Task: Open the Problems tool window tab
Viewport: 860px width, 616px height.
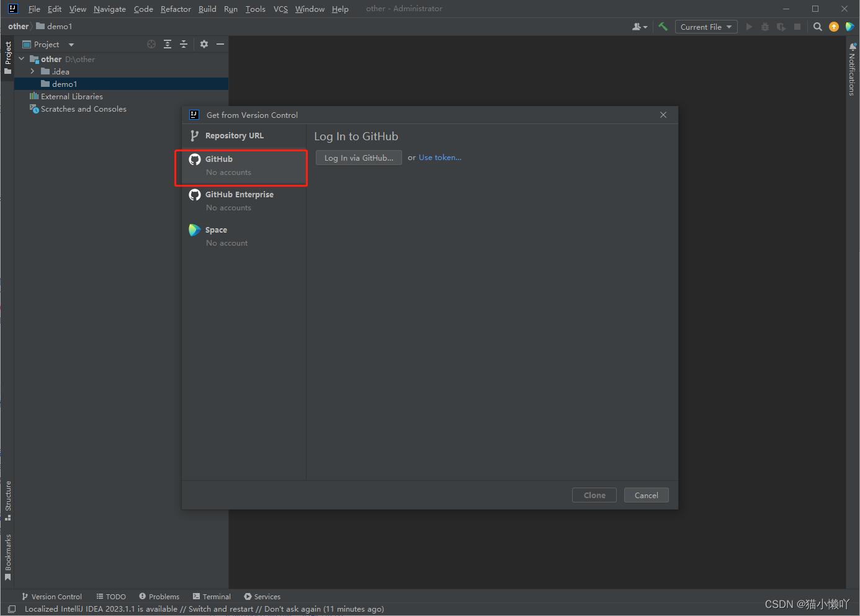Action: (x=159, y=597)
